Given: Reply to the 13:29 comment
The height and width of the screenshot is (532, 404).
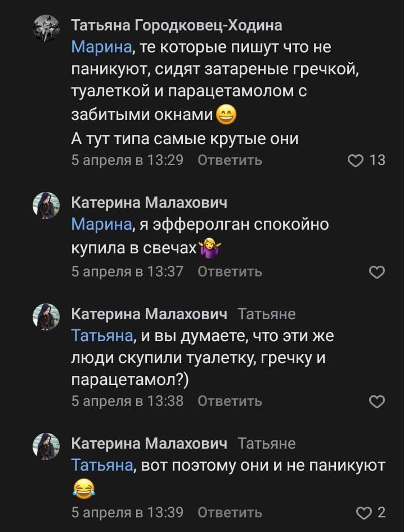Looking at the screenshot, I should [x=230, y=160].
